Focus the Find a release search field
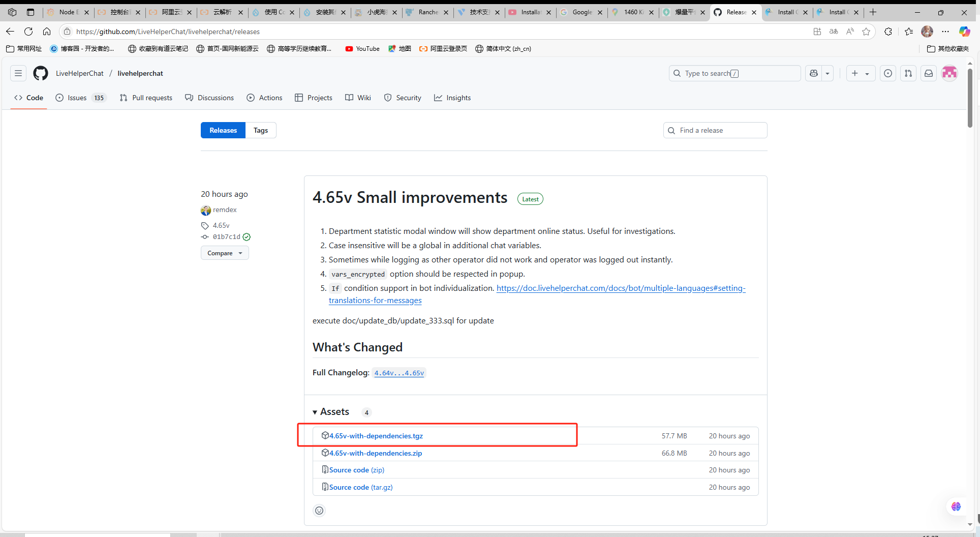 pyautogui.click(x=715, y=130)
